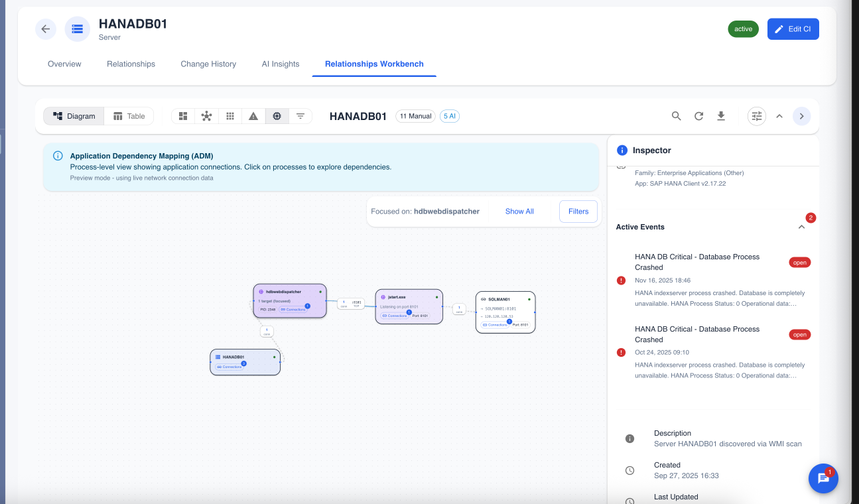Viewport: 859px width, 504px height.
Task: Open the diagram settings sliders icon
Action: point(756,115)
